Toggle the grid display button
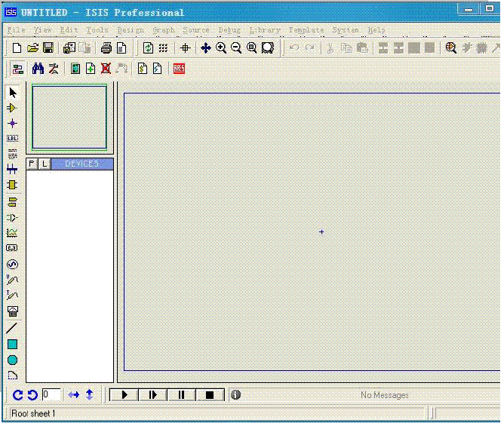Image resolution: width=504 pixels, height=423 pixels. (163, 48)
